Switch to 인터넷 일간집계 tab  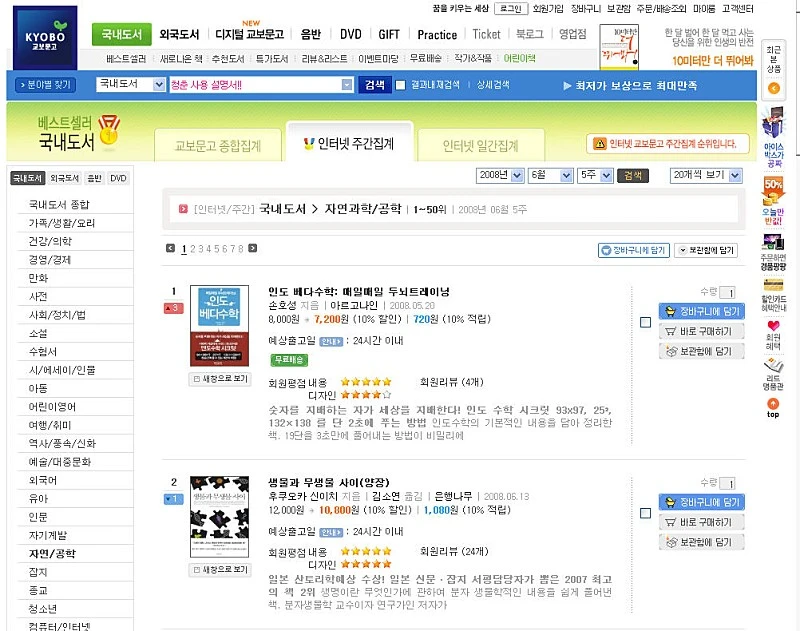point(481,146)
